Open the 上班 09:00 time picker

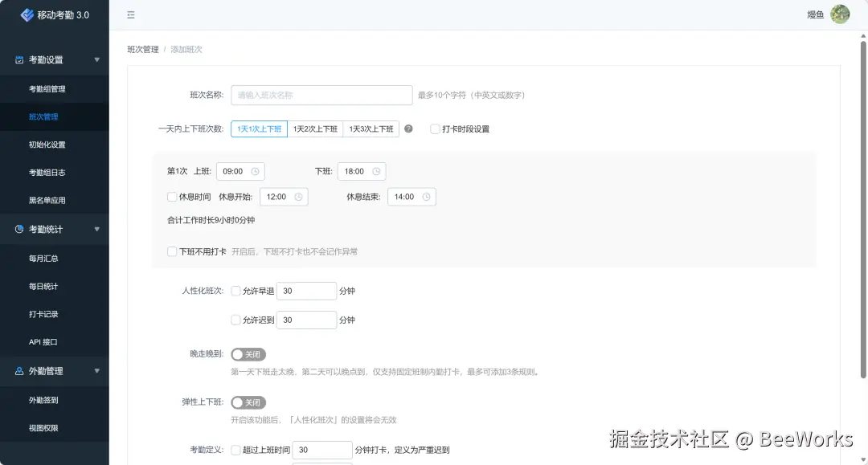(240, 171)
